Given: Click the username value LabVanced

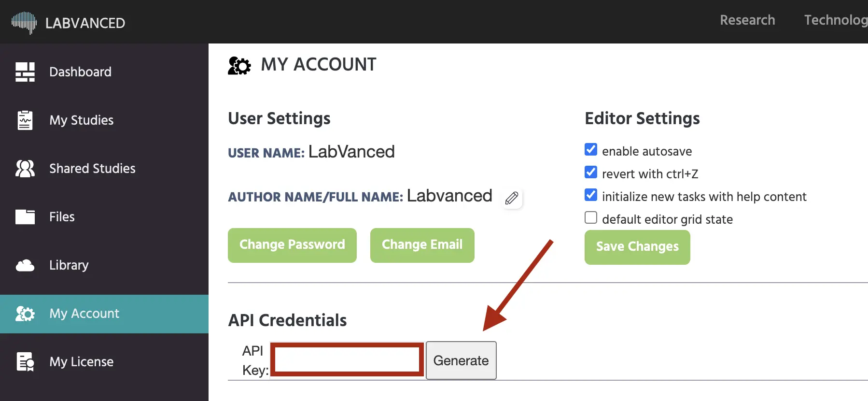Looking at the screenshot, I should click(351, 152).
